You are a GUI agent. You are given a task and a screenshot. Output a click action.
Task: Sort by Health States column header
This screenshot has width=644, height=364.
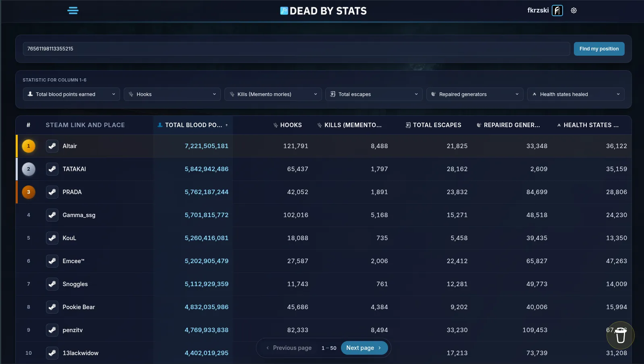588,125
